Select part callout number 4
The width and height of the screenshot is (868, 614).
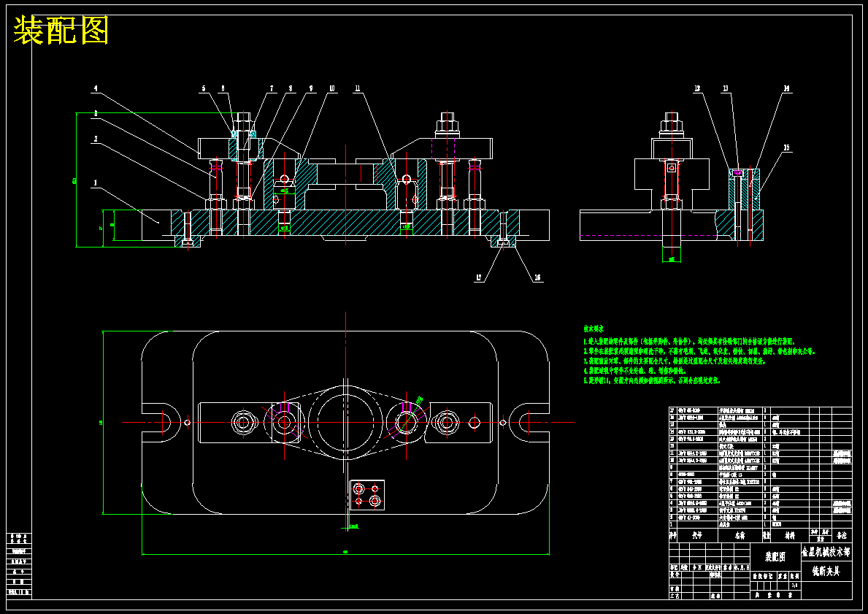tap(95, 88)
